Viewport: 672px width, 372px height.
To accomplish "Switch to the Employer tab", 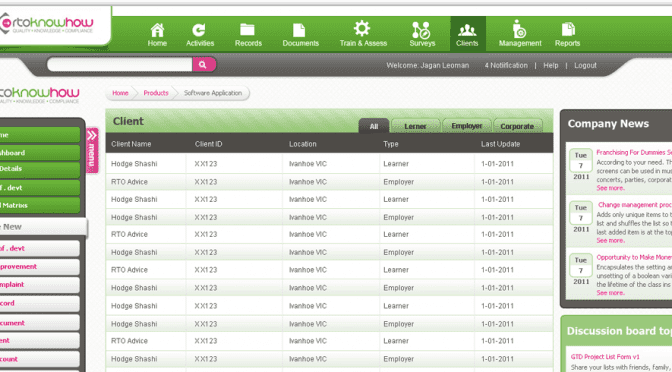I will 467,126.
